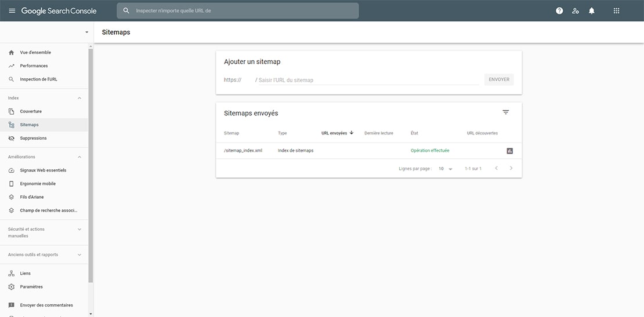Click the URL inspection search field
Image resolution: width=644 pixels, height=317 pixels.
point(238,10)
